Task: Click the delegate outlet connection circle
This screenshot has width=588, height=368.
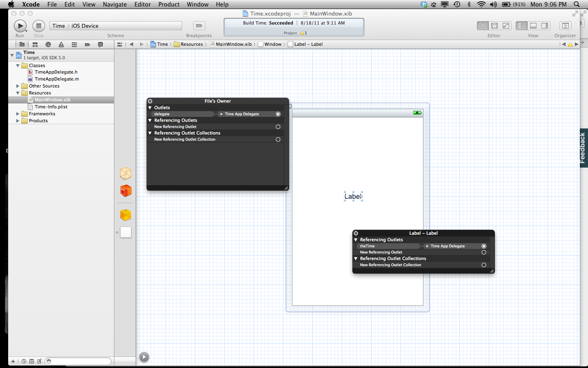Action: pyautogui.click(x=278, y=114)
